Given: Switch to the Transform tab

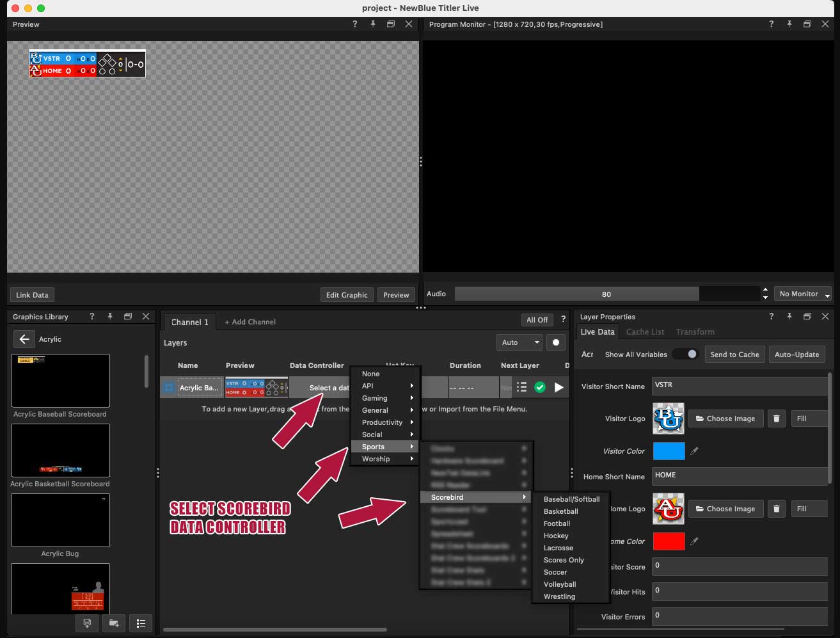Looking at the screenshot, I should 695,331.
